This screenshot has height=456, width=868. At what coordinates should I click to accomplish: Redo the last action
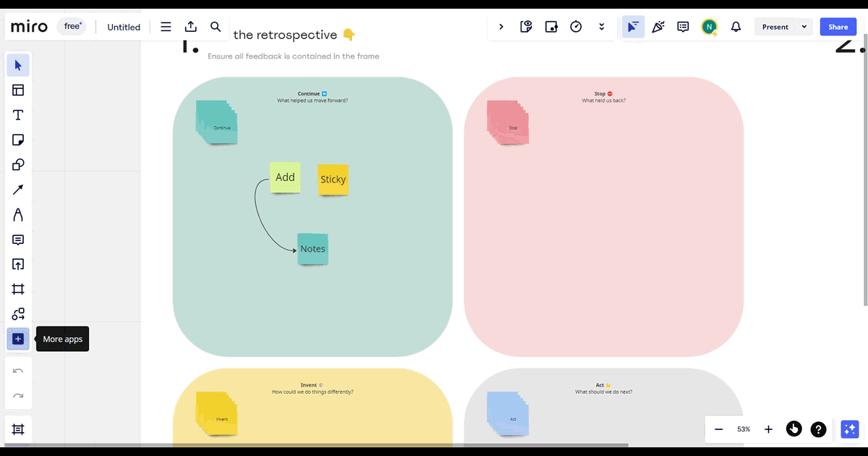point(18,396)
